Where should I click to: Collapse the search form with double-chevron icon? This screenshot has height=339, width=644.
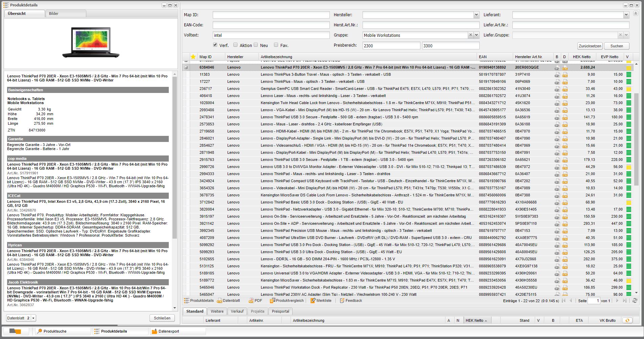point(636,14)
